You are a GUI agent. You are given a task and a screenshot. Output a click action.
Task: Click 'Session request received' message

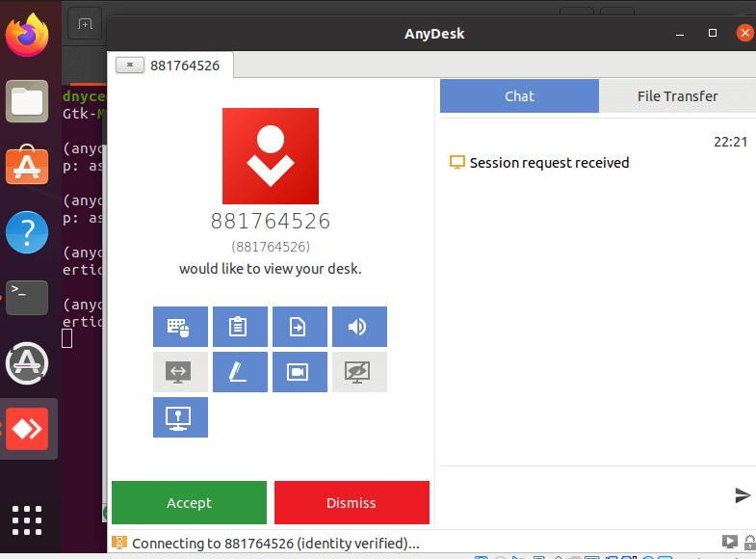549,163
